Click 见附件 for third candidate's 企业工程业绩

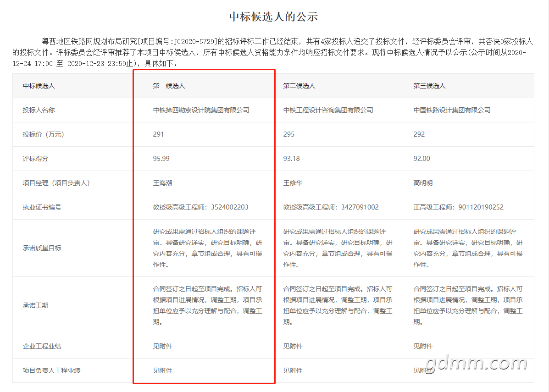(423, 346)
